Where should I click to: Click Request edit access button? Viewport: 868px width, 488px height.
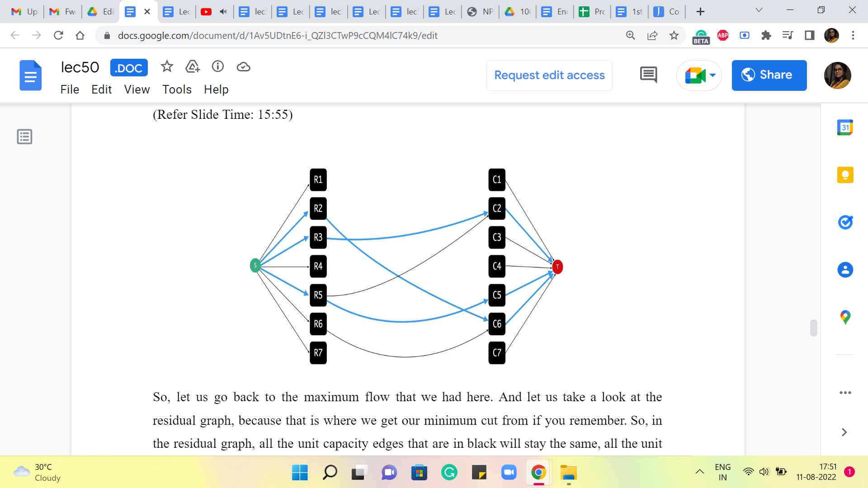click(x=549, y=75)
